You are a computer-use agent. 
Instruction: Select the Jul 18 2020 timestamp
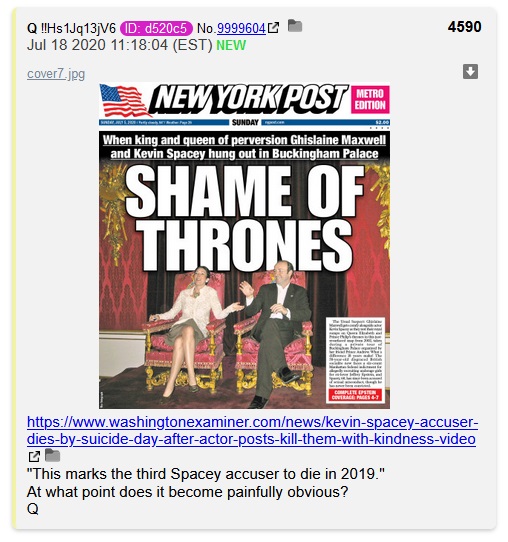point(120,45)
